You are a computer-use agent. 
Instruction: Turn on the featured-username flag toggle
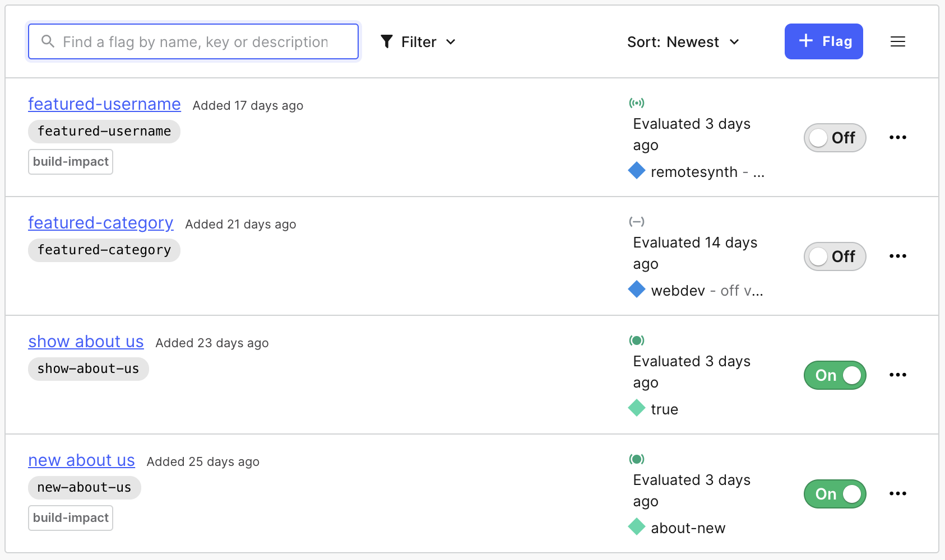pos(835,138)
